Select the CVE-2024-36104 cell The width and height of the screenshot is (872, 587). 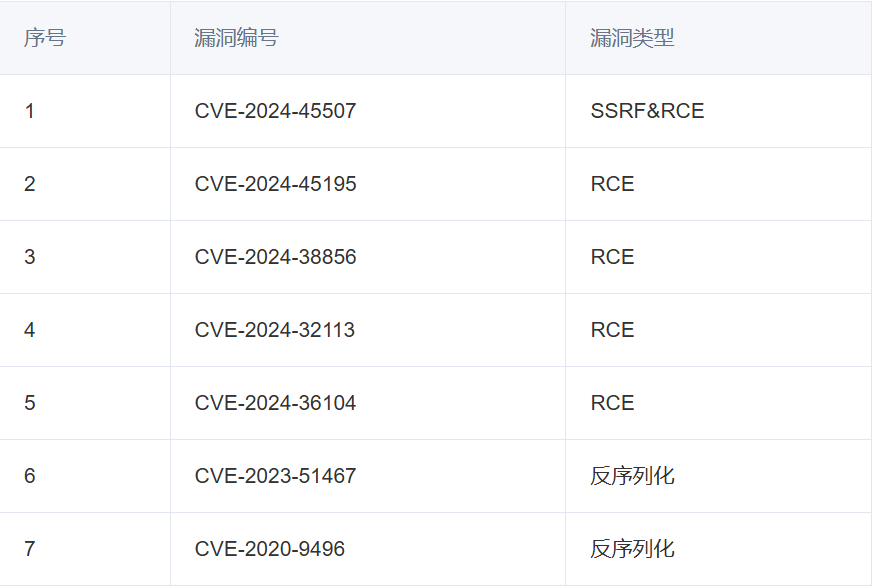(368, 403)
